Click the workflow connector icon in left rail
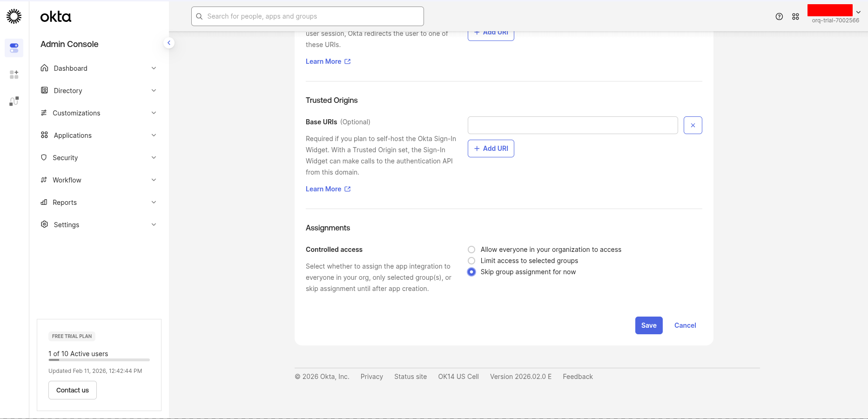 tap(14, 101)
